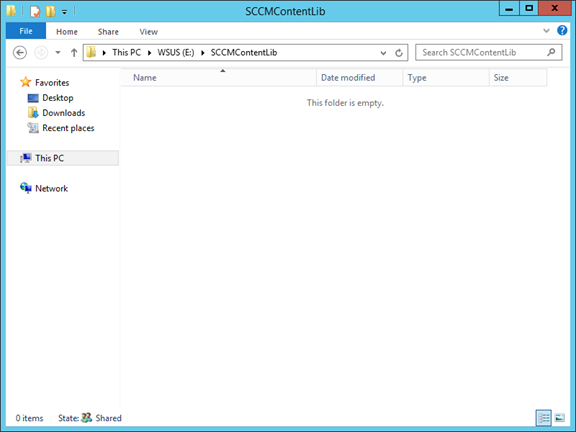Click the Properties quick access icon
This screenshot has width=576, height=432.
35,11
